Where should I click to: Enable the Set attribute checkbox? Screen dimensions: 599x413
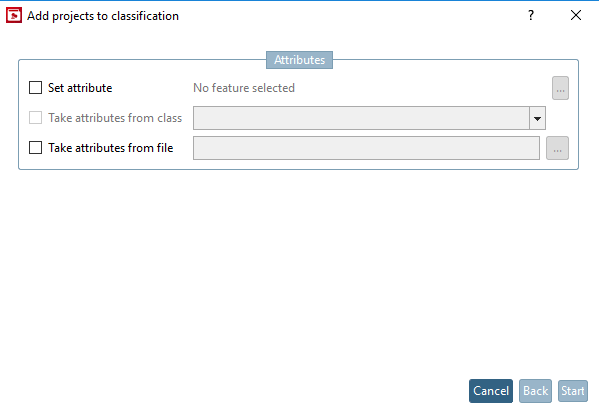pos(36,87)
